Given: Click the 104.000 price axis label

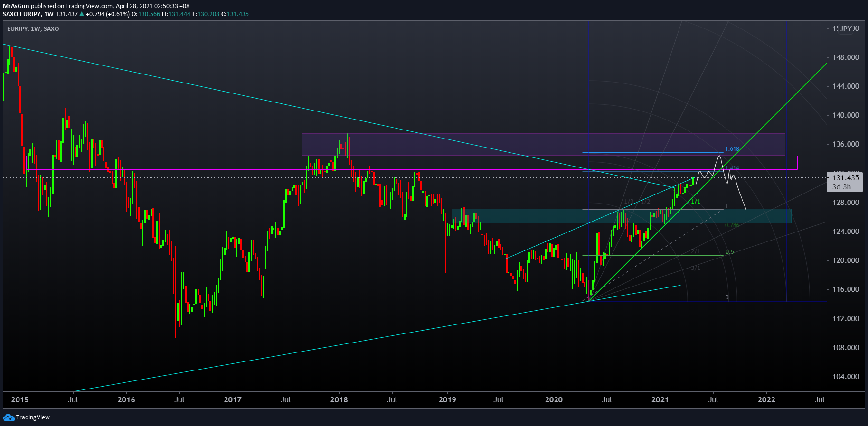Looking at the screenshot, I should pos(846,377).
